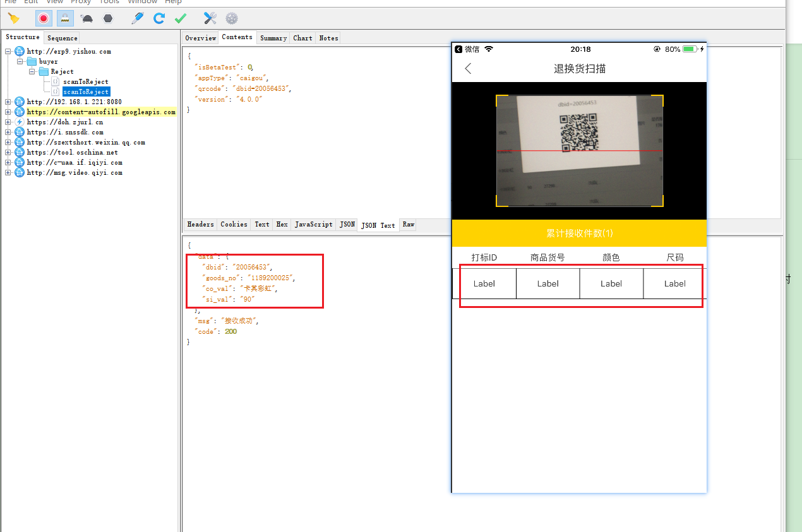Tap the Label cell under 打标ID
This screenshot has height=532, width=802.
click(484, 284)
